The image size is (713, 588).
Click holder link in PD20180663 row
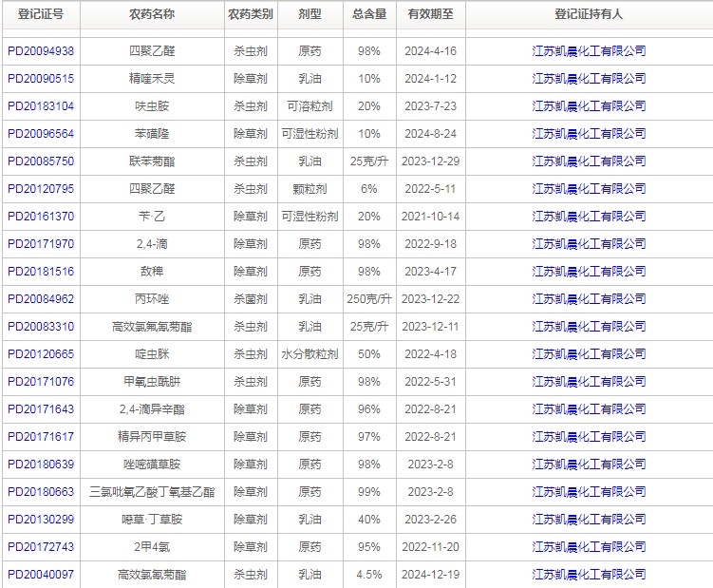[x=589, y=491]
